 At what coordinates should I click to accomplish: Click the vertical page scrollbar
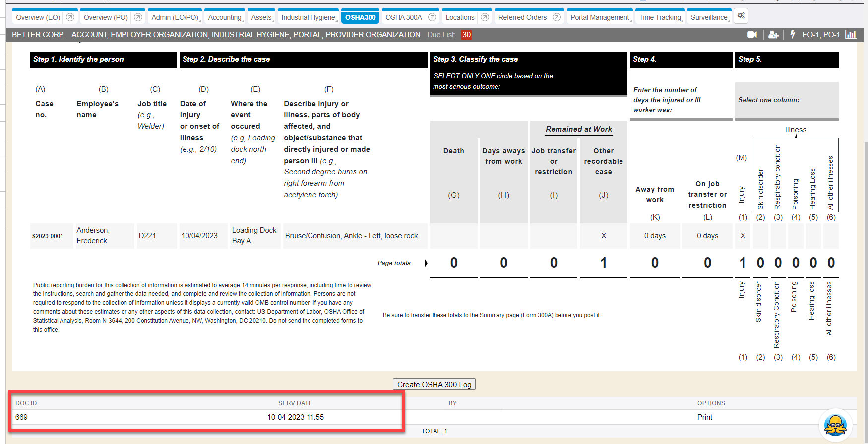pos(865,248)
